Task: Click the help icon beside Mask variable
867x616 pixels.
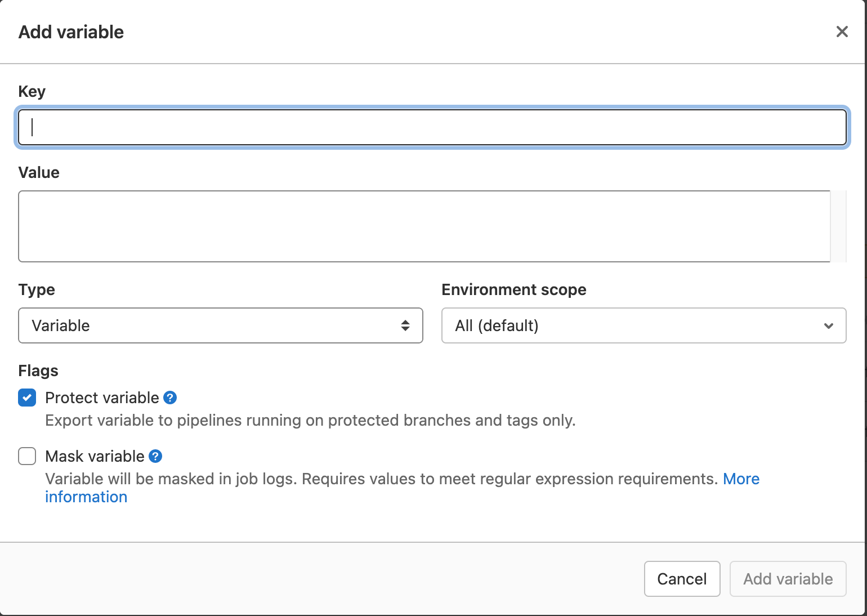Action: pyautogui.click(x=156, y=456)
